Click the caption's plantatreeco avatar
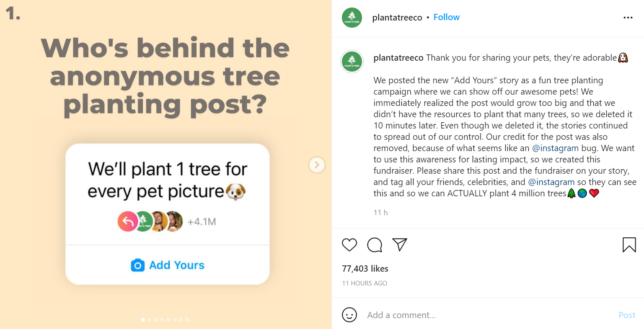Viewport: 644px width, 329px height. [352, 62]
